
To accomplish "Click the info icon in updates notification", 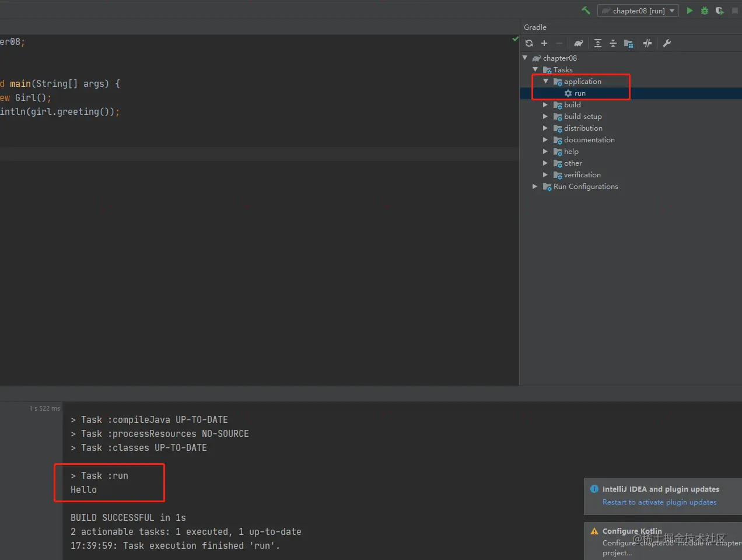I will pyautogui.click(x=594, y=489).
